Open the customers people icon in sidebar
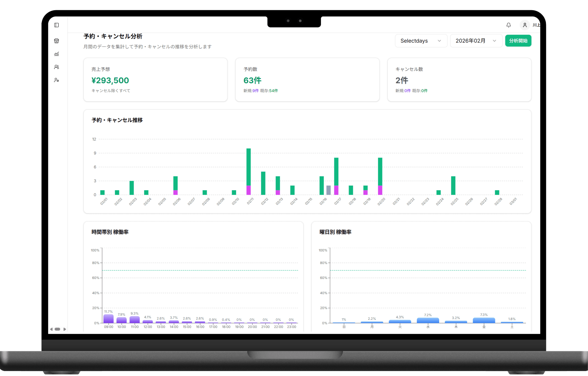The height and width of the screenshot is (376, 588). [x=56, y=67]
